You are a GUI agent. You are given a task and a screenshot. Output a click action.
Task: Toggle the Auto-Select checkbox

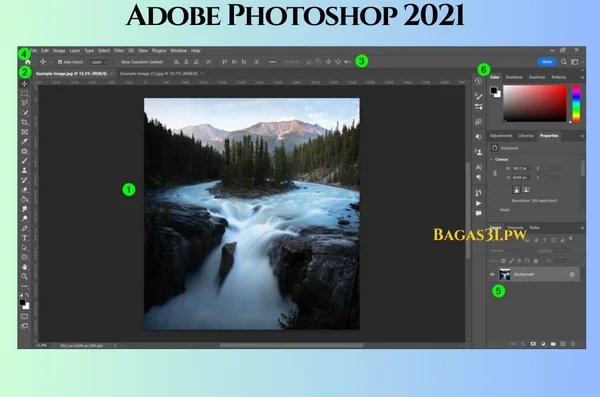[60, 62]
